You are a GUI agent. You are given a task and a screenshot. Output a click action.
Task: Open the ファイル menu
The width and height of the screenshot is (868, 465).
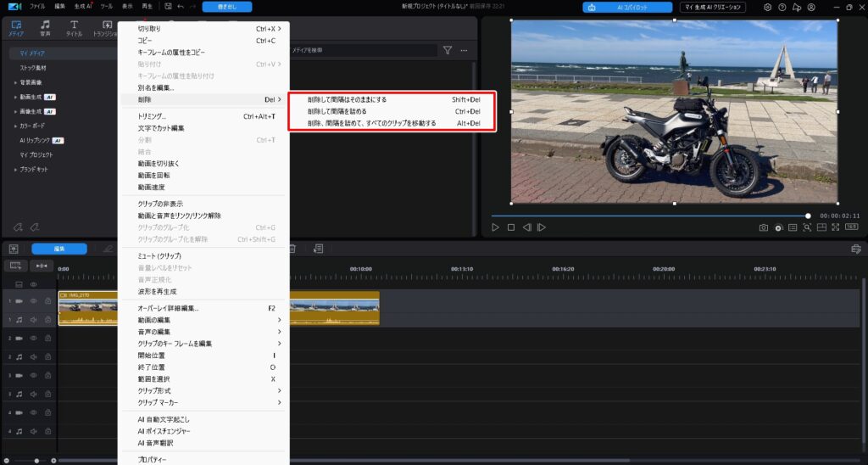37,7
